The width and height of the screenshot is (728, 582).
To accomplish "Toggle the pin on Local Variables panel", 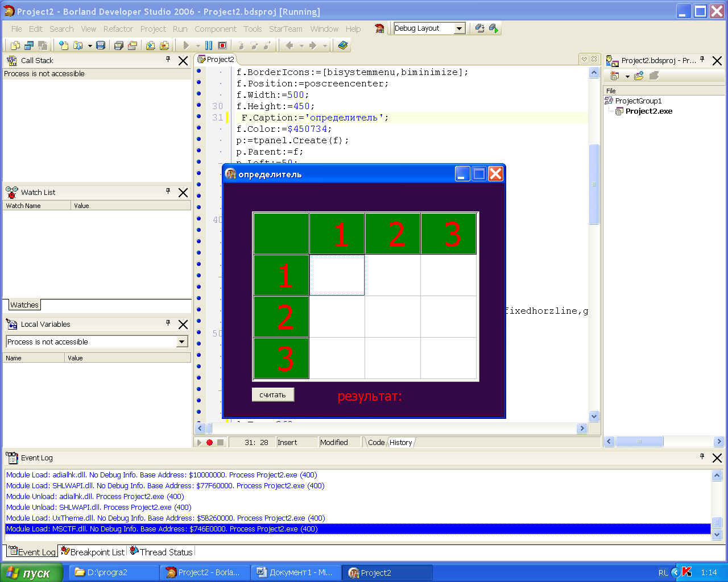I will (168, 323).
